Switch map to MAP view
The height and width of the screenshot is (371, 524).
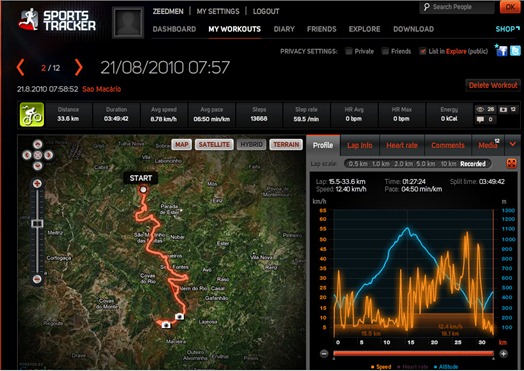(x=182, y=144)
